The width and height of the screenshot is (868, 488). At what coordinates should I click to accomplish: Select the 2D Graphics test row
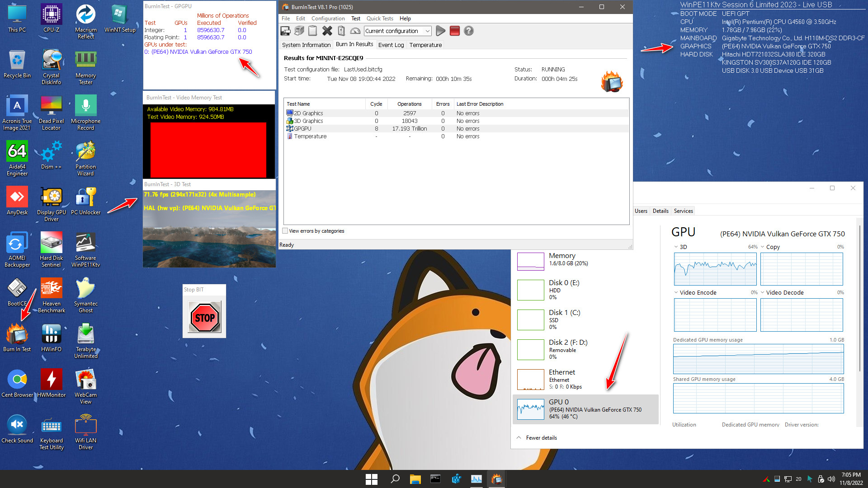456,113
